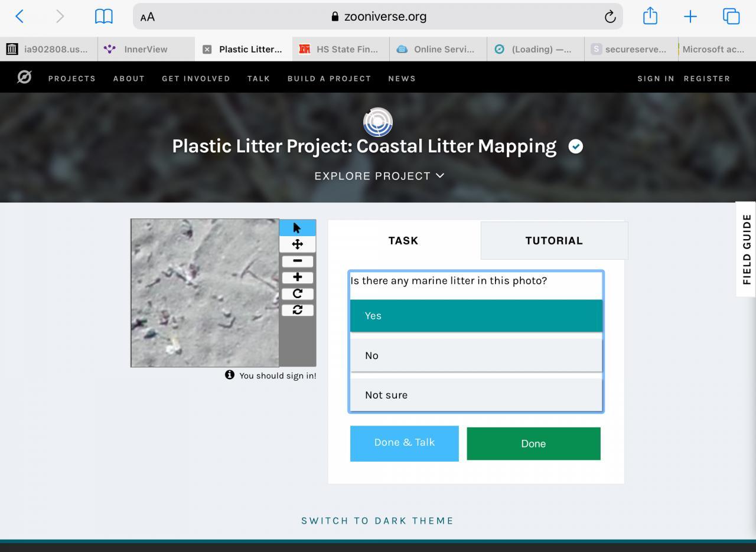Screen dimensions: 756x552
Task: Click 'You should sign in!' text
Action: pos(278,375)
